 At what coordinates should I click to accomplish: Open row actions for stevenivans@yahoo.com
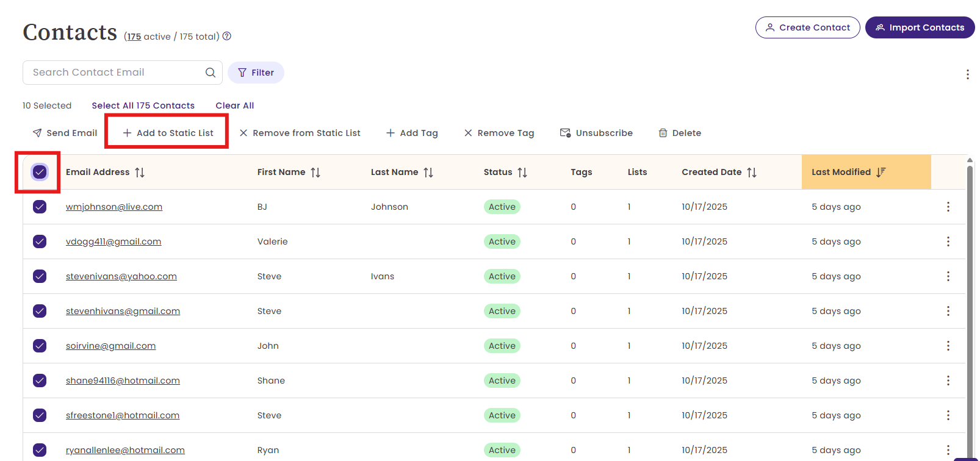click(x=948, y=276)
